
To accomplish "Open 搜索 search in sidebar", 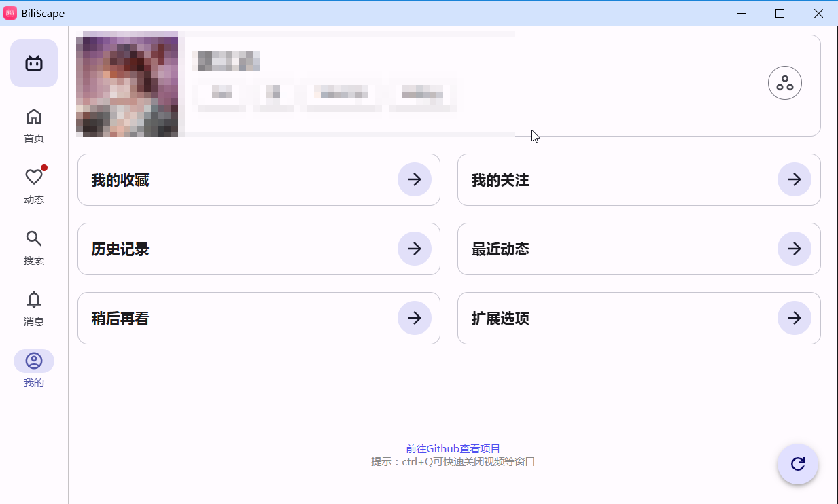I will [x=34, y=248].
